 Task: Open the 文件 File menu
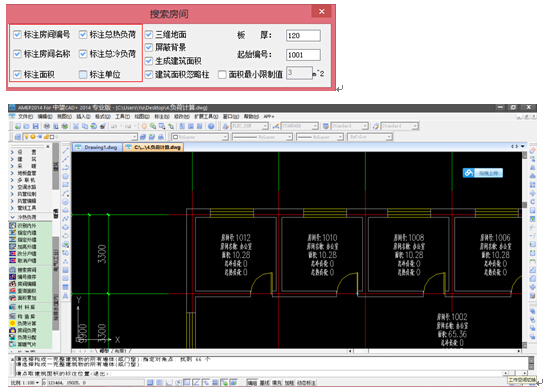click(25, 117)
